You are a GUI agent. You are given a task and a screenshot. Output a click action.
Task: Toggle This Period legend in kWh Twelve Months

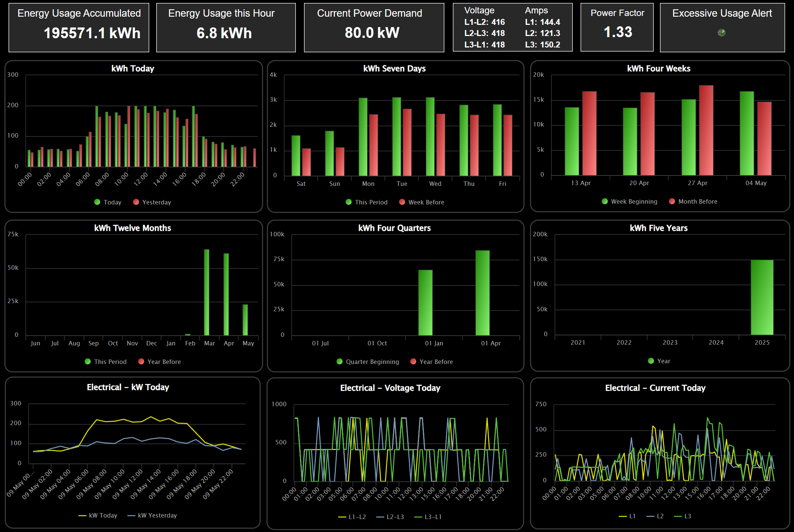pos(105,362)
